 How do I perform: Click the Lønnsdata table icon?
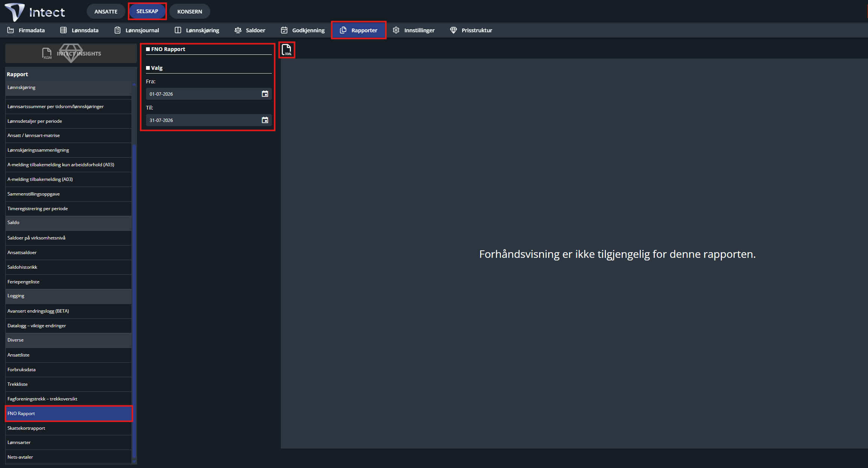tap(63, 30)
